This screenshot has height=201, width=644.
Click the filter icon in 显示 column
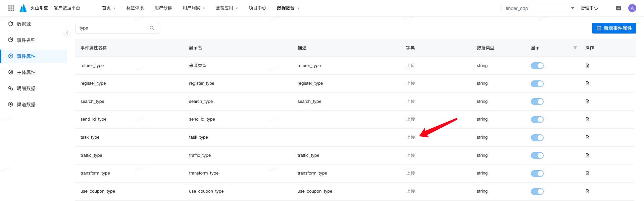575,48
